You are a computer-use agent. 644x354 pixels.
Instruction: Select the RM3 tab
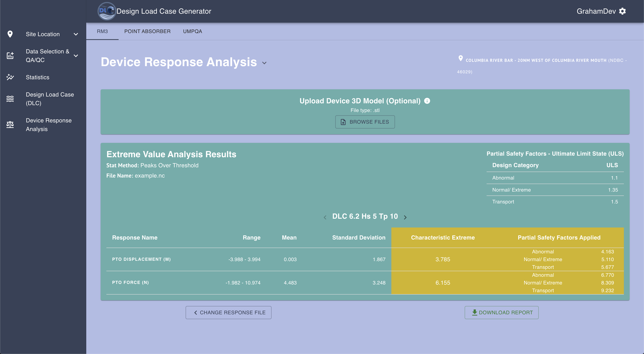pyautogui.click(x=102, y=31)
